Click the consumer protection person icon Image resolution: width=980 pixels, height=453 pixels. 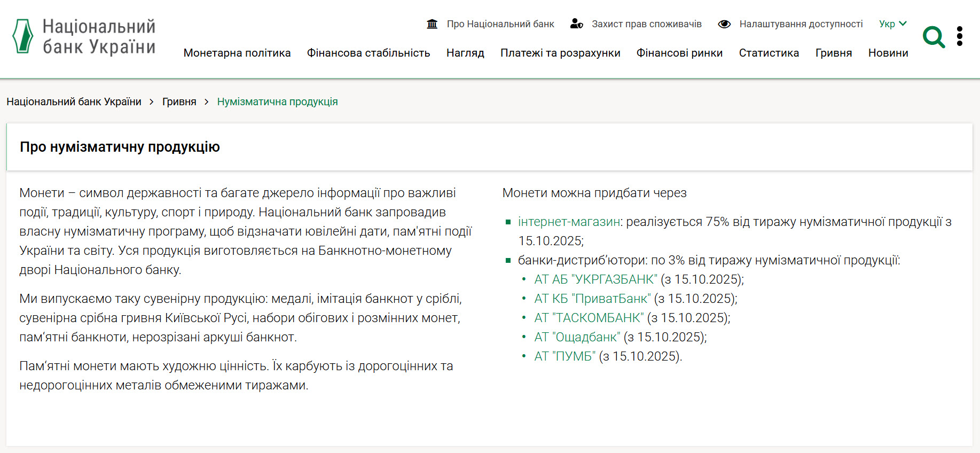click(576, 24)
